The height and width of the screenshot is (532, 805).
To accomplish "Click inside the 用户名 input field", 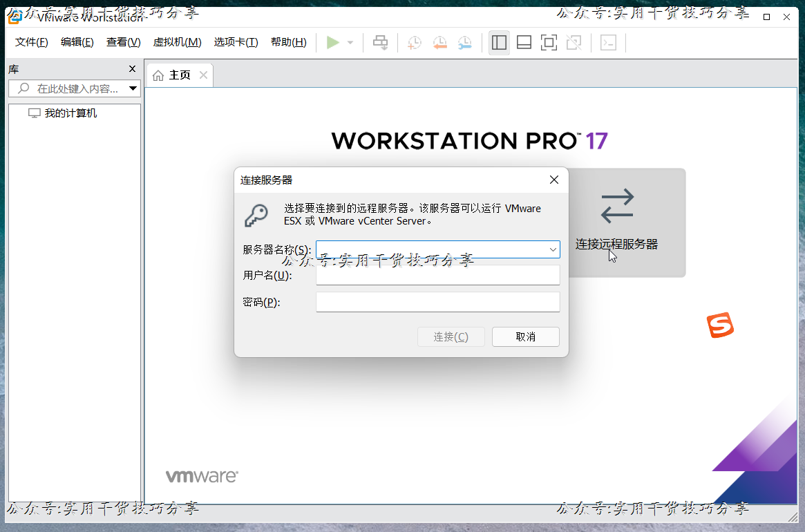I will tap(437, 275).
